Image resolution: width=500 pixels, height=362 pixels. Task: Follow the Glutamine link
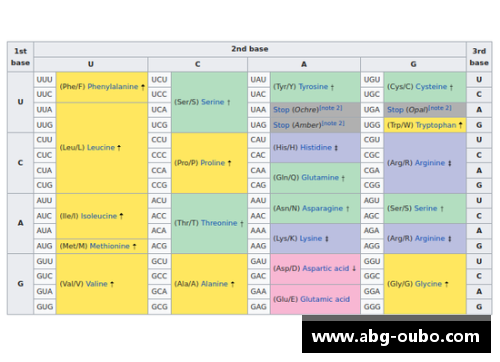pyautogui.click(x=320, y=177)
